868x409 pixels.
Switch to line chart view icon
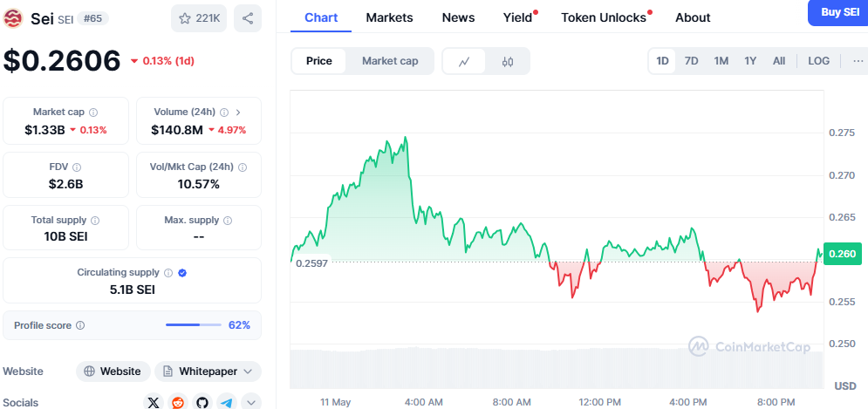coord(465,61)
